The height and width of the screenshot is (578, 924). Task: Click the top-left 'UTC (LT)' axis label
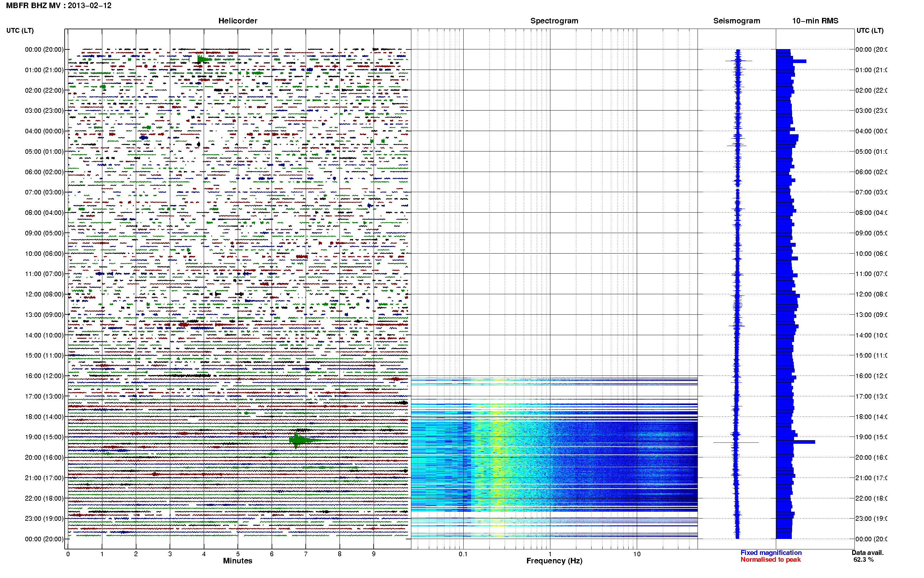(x=20, y=31)
